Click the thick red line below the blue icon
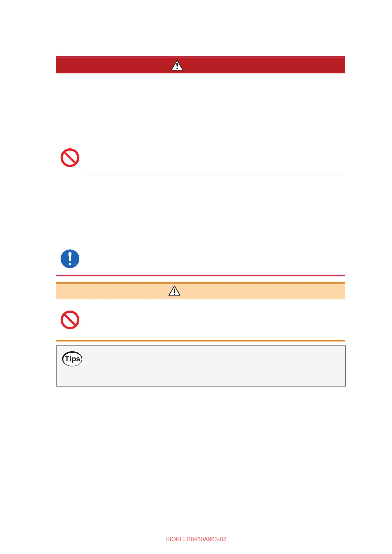 click(200, 275)
